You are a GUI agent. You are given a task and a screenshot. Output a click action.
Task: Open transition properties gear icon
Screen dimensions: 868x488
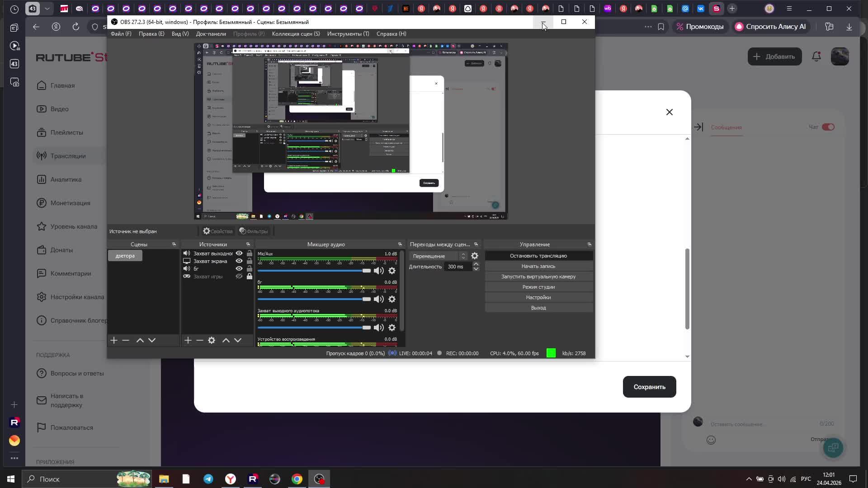pyautogui.click(x=475, y=256)
